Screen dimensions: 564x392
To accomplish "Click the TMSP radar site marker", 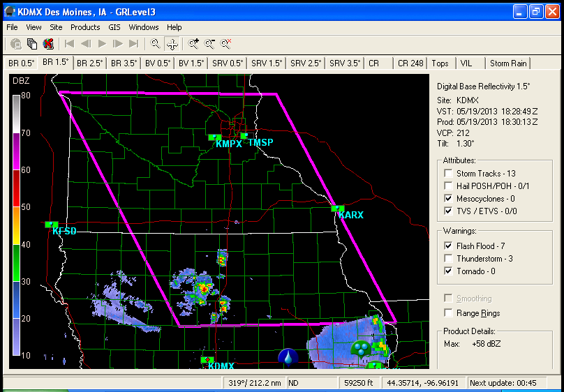I will pos(244,136).
